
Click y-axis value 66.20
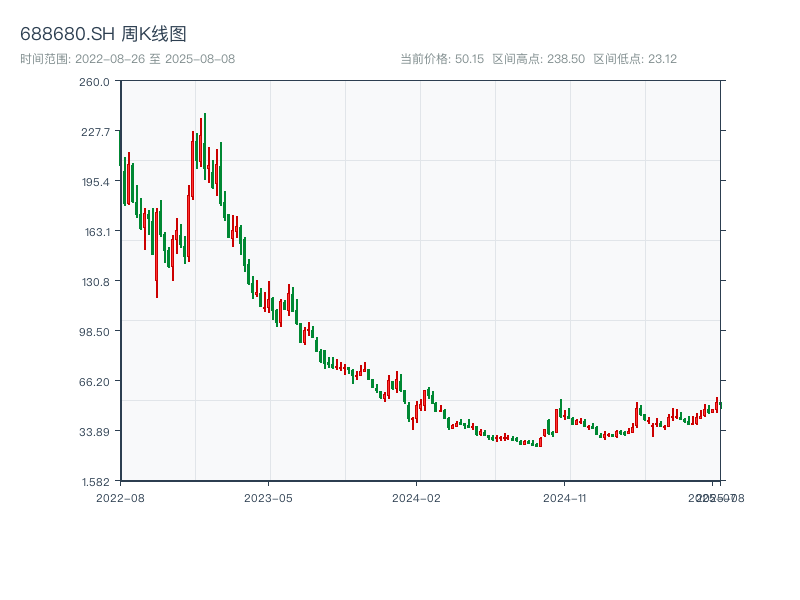[94, 382]
